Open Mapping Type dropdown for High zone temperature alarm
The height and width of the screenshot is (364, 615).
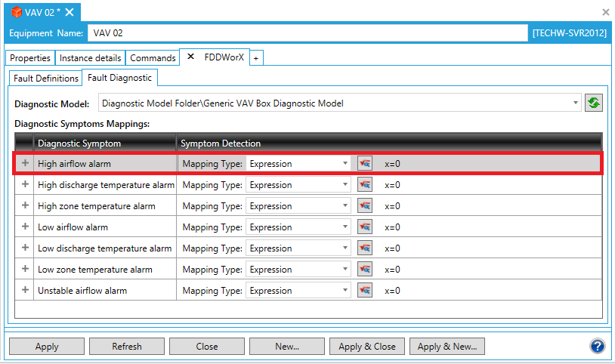point(345,206)
